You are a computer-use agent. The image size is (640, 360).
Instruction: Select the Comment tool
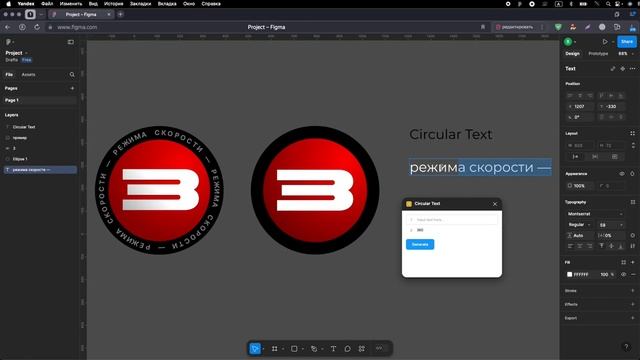point(347,349)
